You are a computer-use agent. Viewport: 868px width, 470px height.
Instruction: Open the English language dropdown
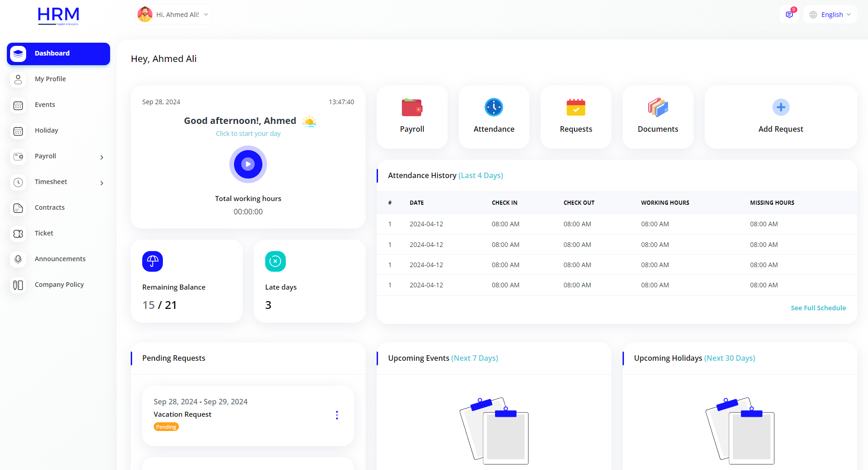830,15
